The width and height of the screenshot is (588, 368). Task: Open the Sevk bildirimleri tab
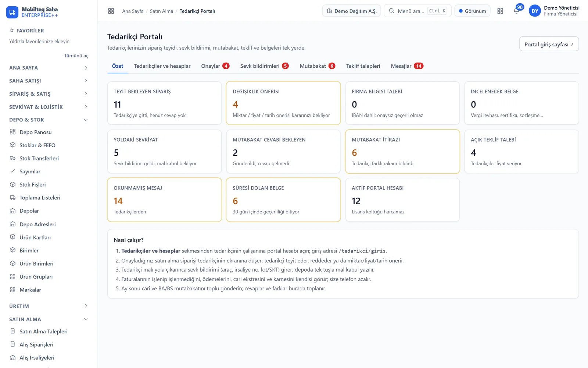[264, 66]
